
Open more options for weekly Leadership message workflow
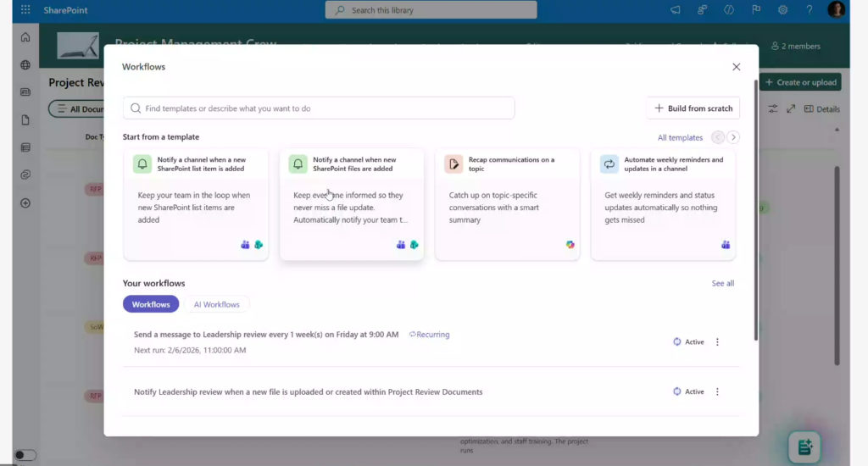(x=717, y=342)
